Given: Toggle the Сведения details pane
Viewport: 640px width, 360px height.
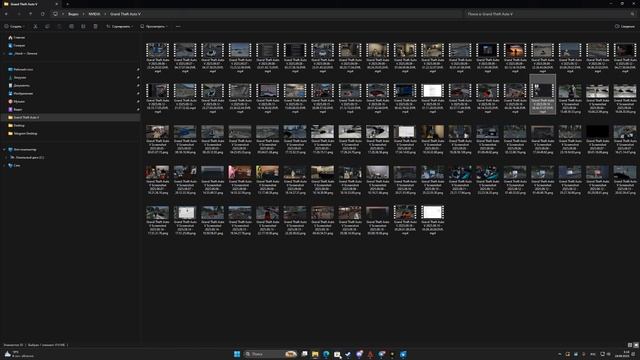Looking at the screenshot, I should (x=624, y=26).
